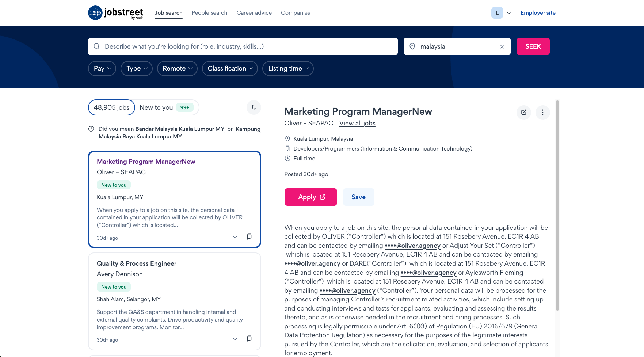Open Quality & Process Engineer job title
This screenshot has width=644, height=357.
(137, 263)
